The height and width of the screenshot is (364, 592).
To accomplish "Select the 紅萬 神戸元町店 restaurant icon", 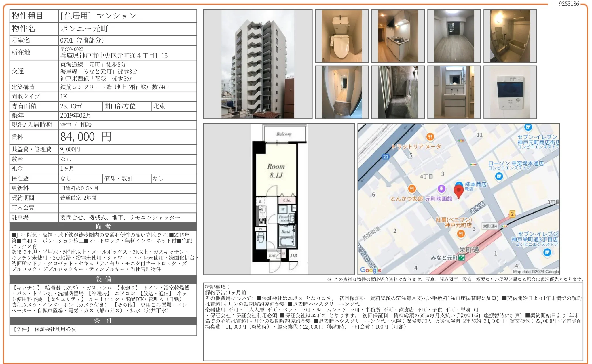I will point(461,234).
